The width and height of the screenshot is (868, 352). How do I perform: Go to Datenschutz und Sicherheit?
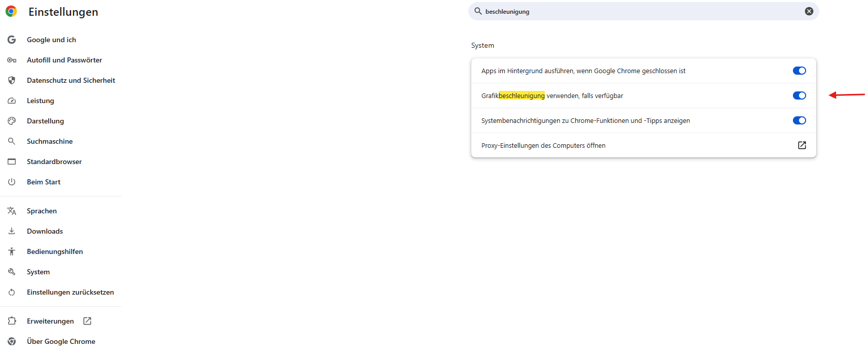pyautogui.click(x=71, y=80)
